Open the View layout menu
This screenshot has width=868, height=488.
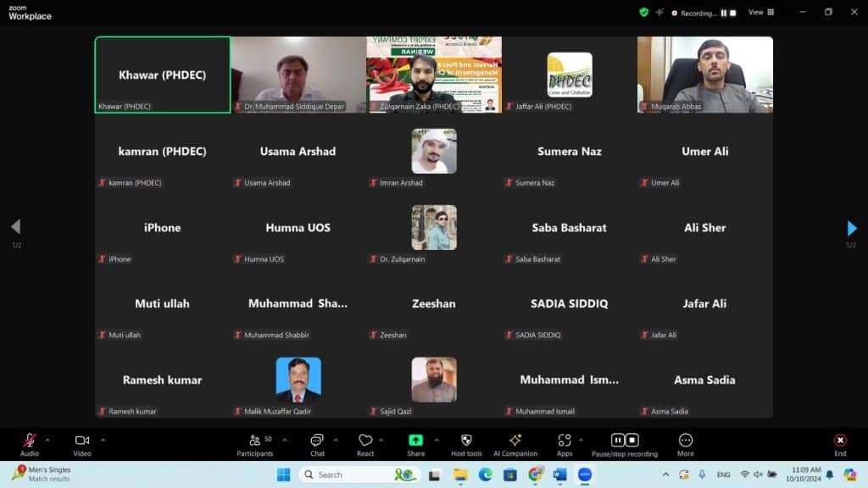[x=760, y=13]
